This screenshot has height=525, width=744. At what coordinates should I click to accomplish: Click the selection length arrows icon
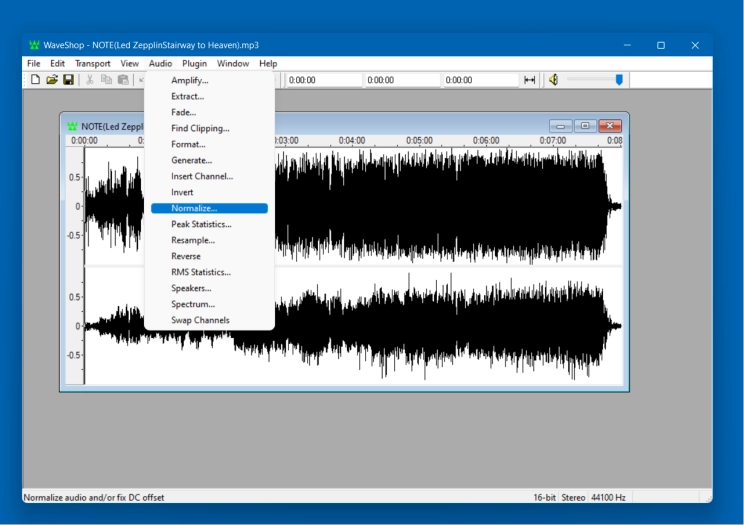tap(530, 80)
